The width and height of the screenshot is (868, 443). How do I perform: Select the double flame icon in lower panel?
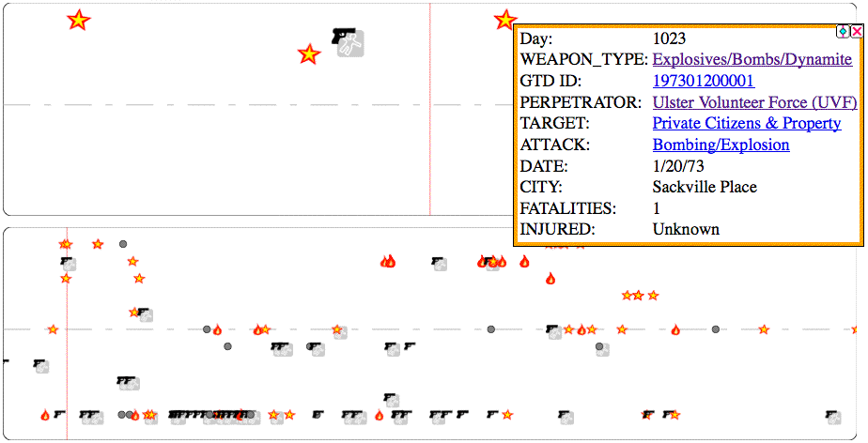click(387, 262)
